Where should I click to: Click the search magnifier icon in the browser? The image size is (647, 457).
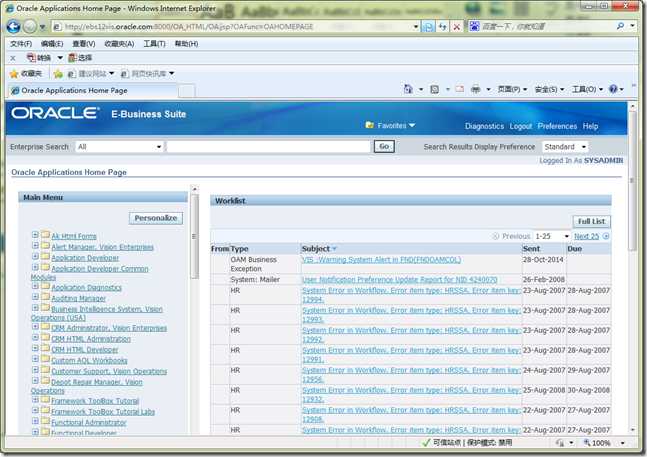pyautogui.click(x=620, y=26)
